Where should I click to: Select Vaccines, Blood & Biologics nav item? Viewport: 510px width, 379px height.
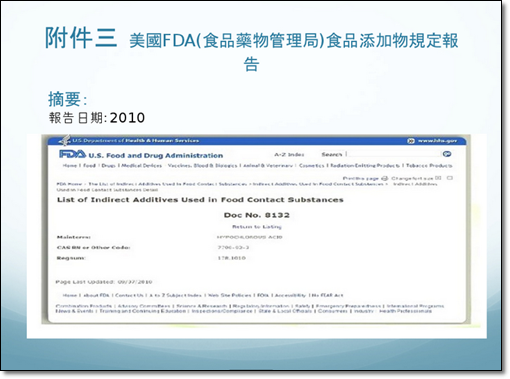coord(202,166)
